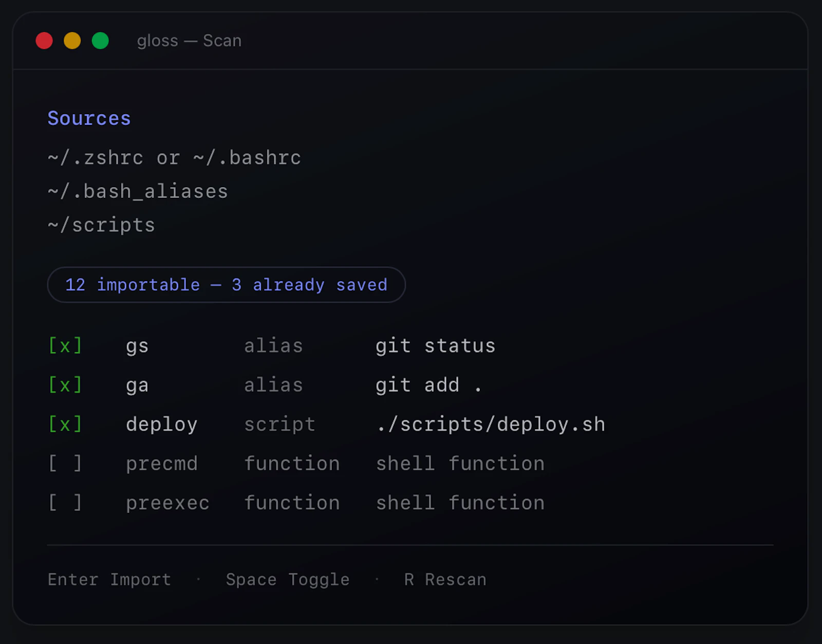This screenshot has width=822, height=644.
Task: Click the 'precmd' name
Action: click(162, 464)
